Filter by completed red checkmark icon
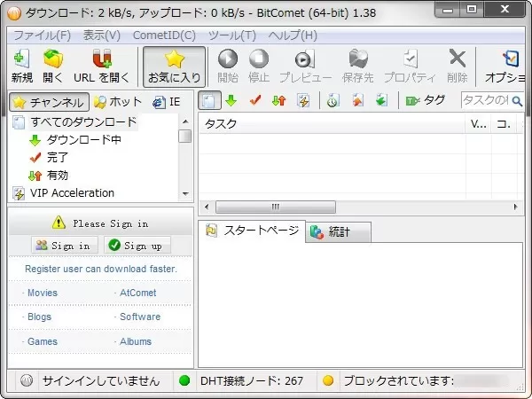The width and height of the screenshot is (532, 399). [x=255, y=100]
